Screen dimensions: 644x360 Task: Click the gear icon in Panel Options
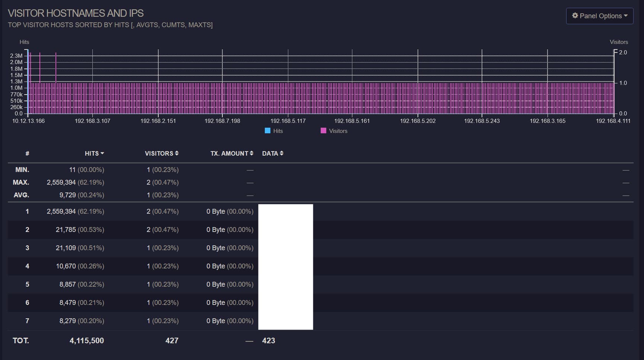(575, 16)
